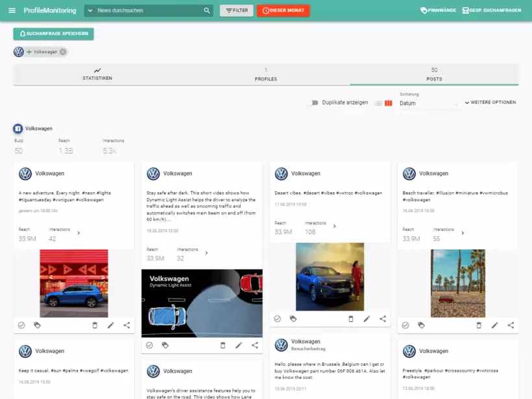Delete the neon lights post
This screenshot has height=399, width=532.
point(95,326)
